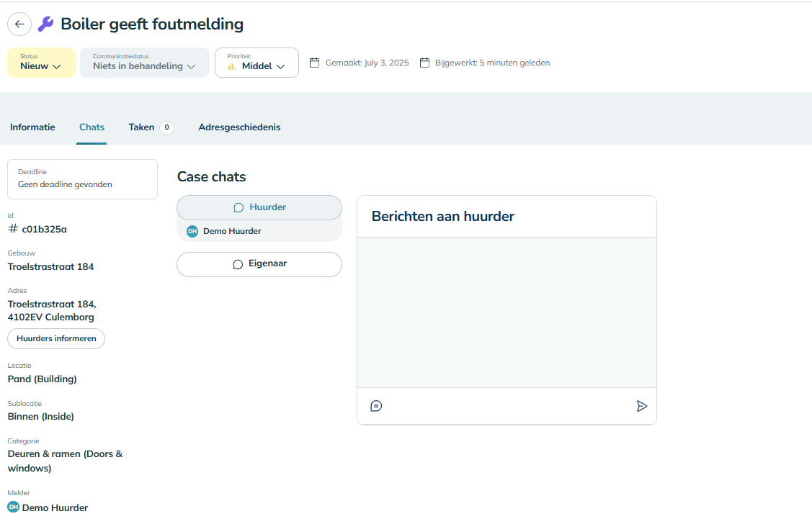
Task: Click the DH avatar next to Demo Huurder chat
Action: point(192,231)
